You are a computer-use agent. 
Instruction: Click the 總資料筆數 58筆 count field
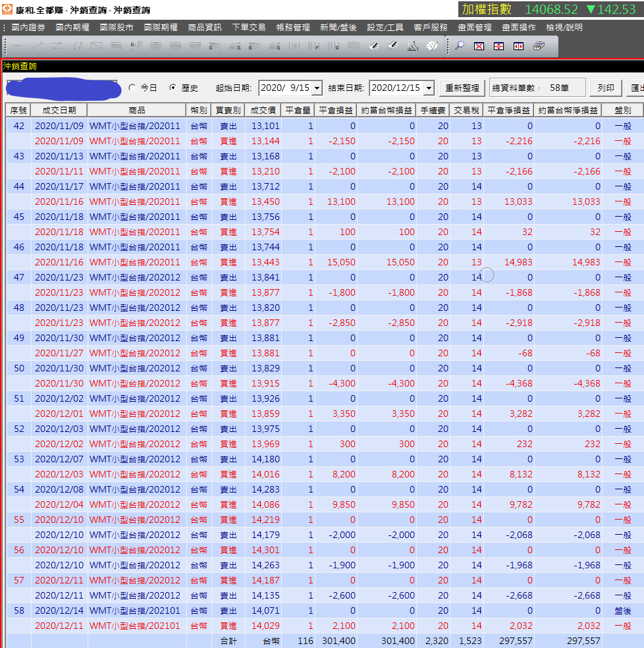point(537,88)
